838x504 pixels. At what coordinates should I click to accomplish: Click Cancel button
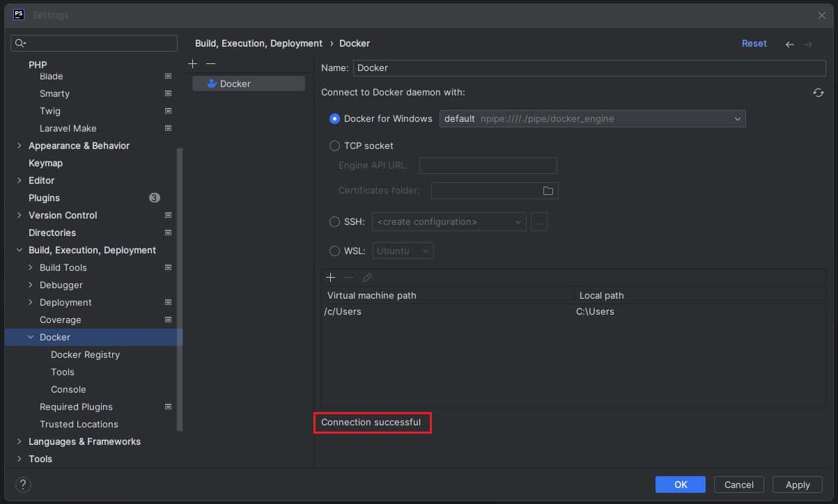[739, 485]
